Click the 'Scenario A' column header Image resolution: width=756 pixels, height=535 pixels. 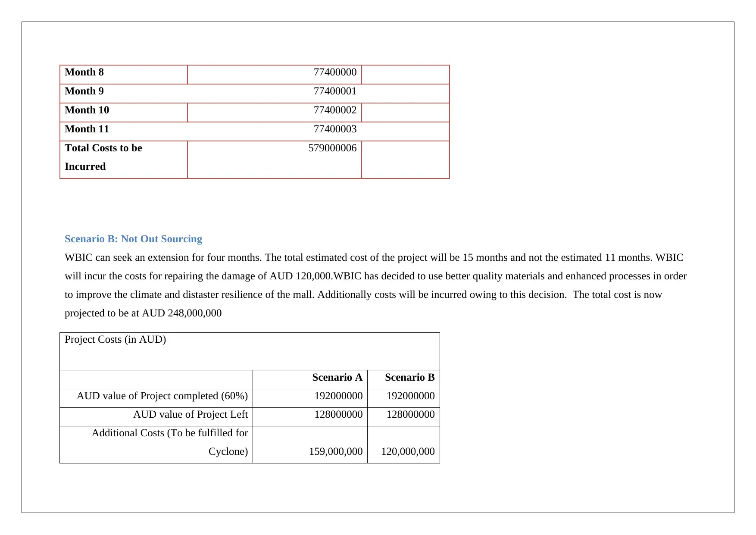pos(337,378)
